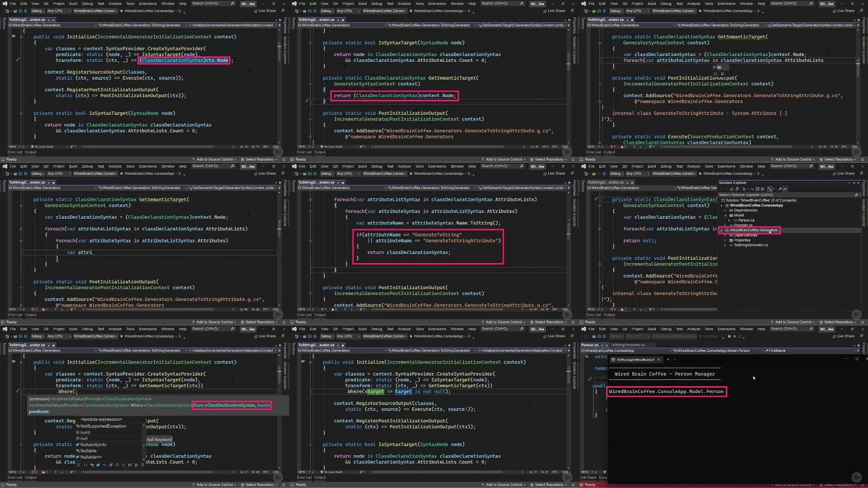Screen dimensions: 868x488
Task: Stop debugging with the red square icon
Action: (x=734, y=336)
